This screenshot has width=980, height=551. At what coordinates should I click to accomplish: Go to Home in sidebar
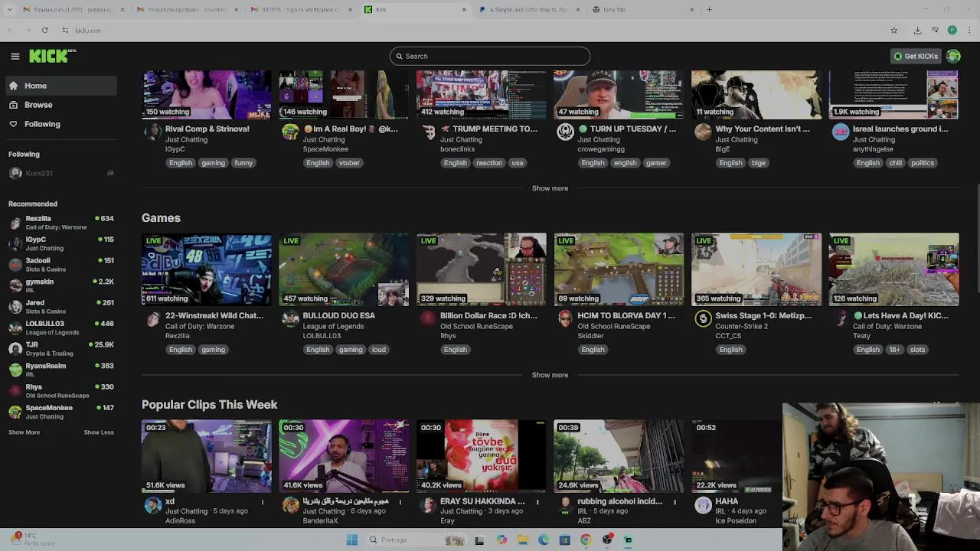click(x=61, y=86)
